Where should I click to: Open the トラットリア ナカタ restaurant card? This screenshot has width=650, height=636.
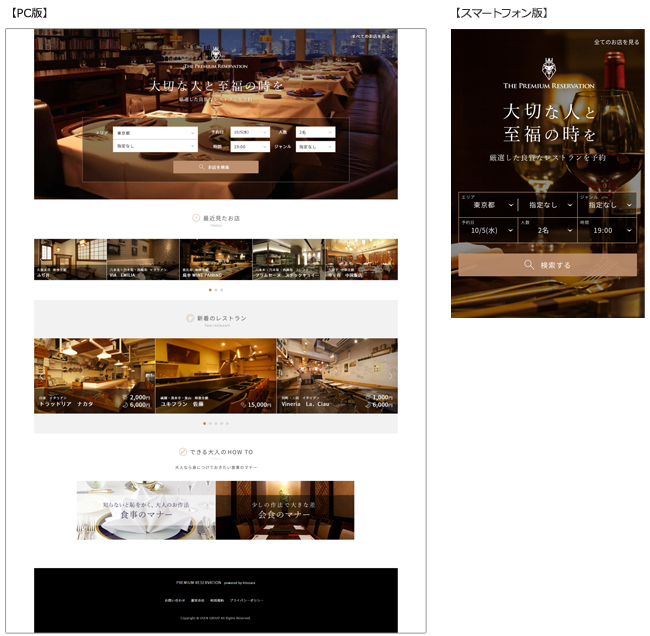tap(95, 376)
